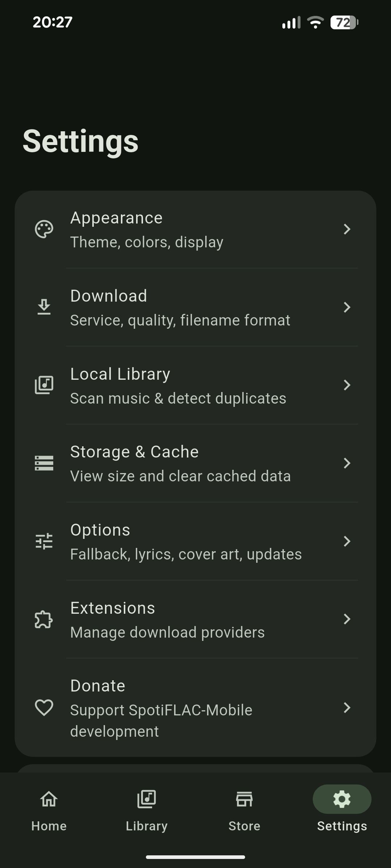Click the Storage & Cache list icon

44,463
